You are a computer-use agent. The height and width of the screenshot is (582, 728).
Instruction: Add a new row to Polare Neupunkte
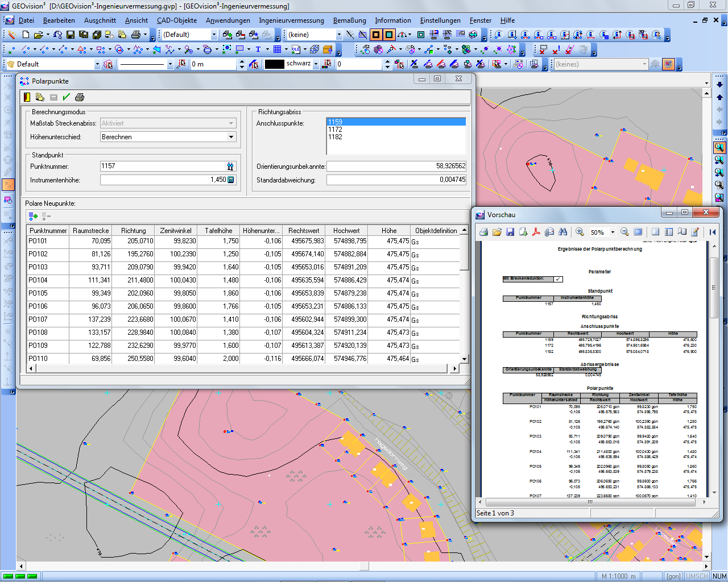[x=33, y=216]
